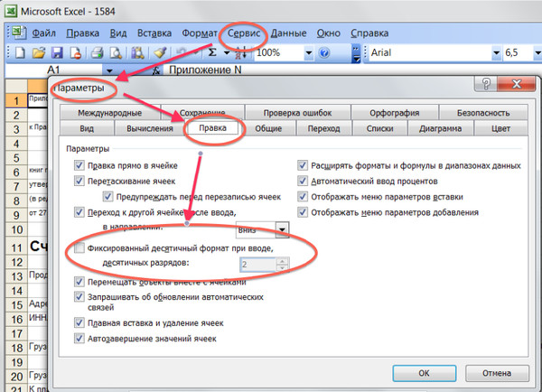Expand the toolbar options chevron before Arial
This screenshot has width=542, height=392.
tap(357, 53)
